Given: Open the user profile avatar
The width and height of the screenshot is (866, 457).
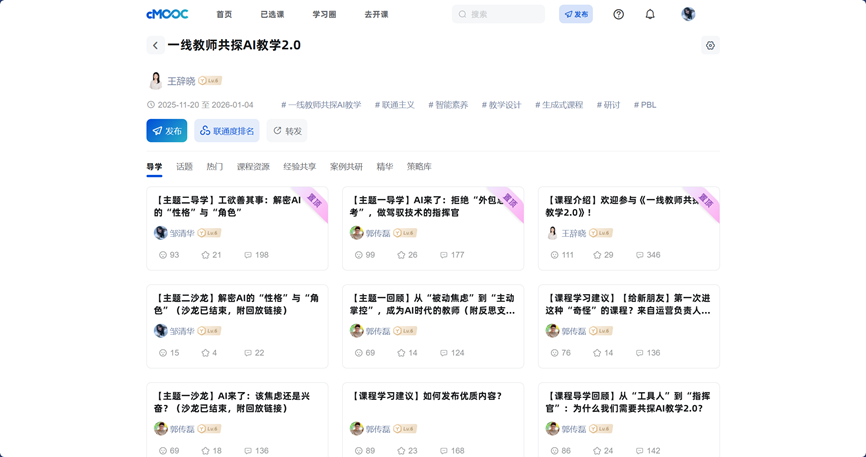Looking at the screenshot, I should tap(688, 14).
